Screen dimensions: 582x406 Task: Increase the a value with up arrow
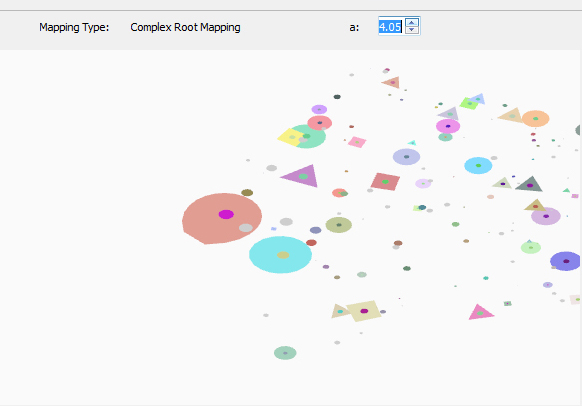click(x=412, y=23)
